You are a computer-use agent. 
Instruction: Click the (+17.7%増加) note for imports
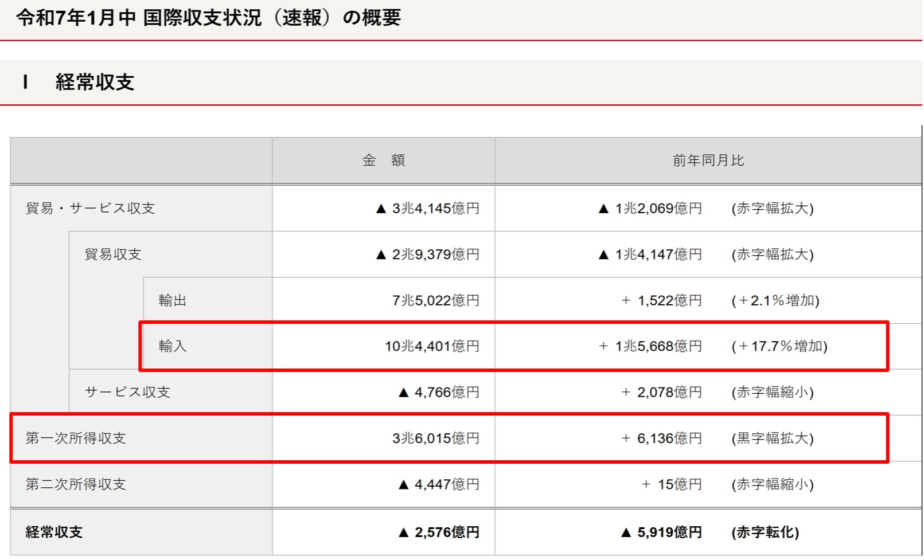(779, 346)
